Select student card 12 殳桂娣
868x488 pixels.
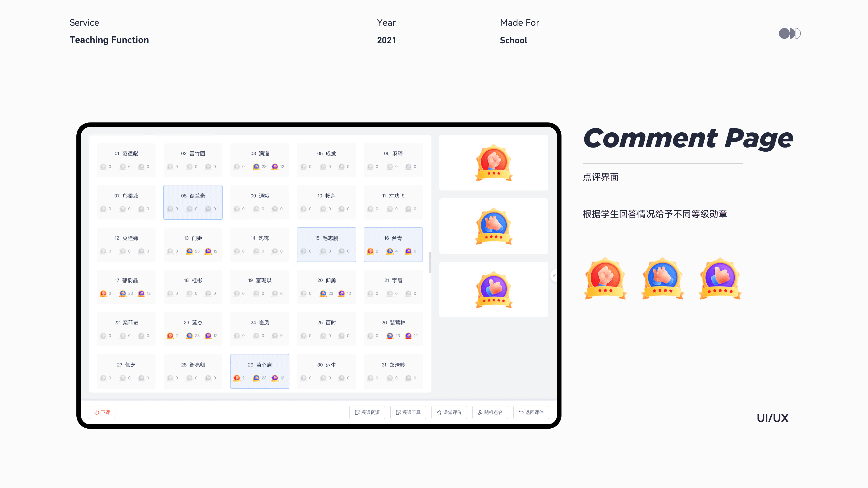126,244
